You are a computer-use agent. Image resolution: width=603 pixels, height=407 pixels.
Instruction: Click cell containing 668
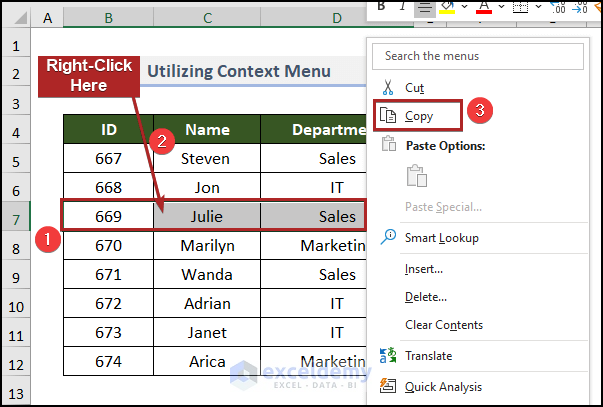tap(108, 187)
